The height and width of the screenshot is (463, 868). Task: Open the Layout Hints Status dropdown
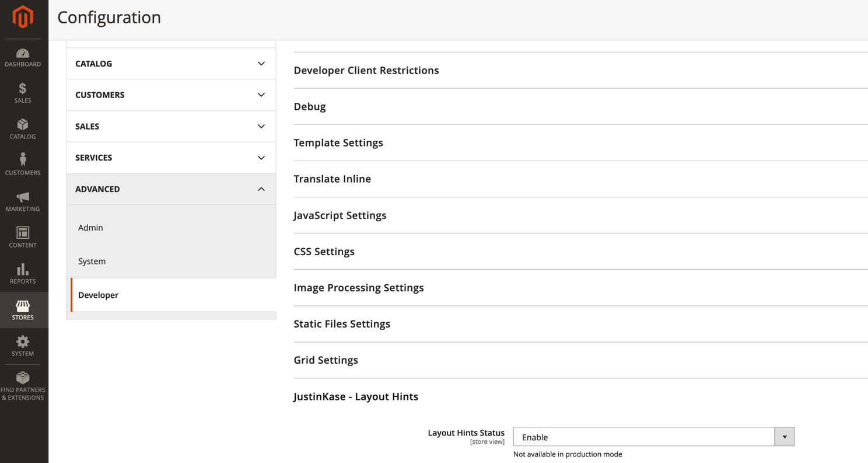click(x=653, y=437)
